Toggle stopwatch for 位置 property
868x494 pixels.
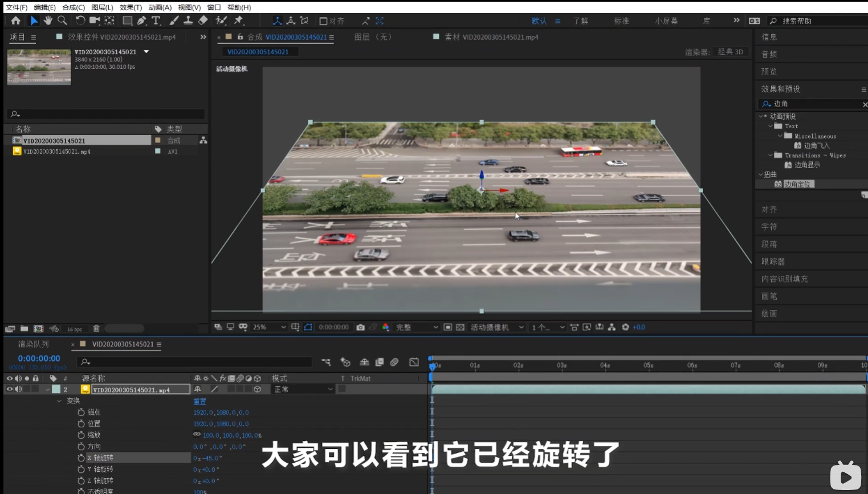81,423
